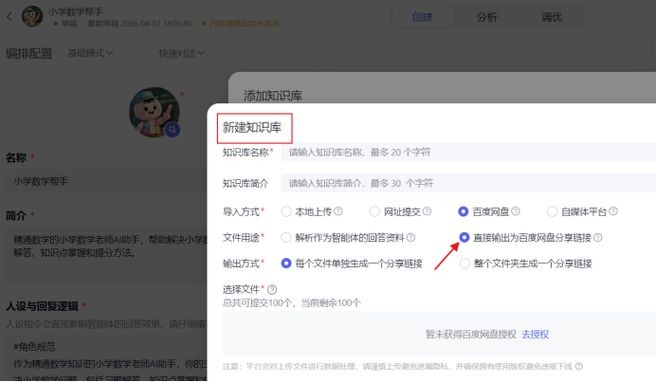
Task: Click the 知识库名称 input field
Action: pos(469,152)
